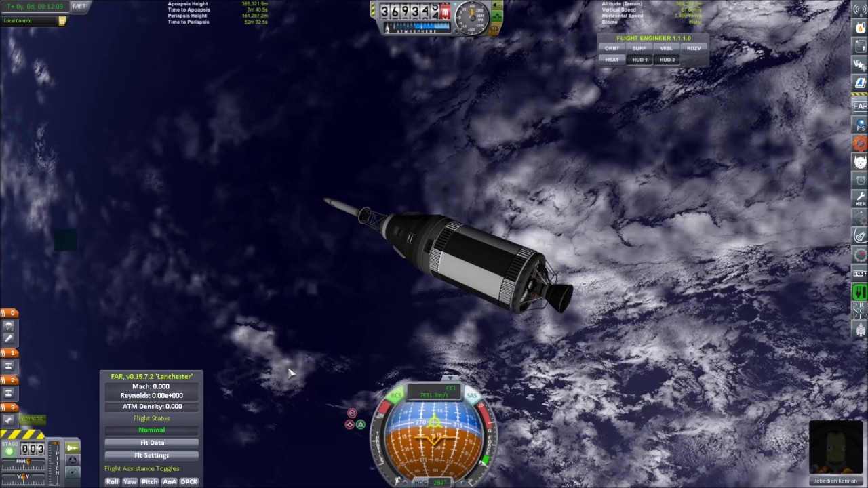The image size is (868, 488).
Task: Click the green triangle maneuver icon
Action: [361, 424]
